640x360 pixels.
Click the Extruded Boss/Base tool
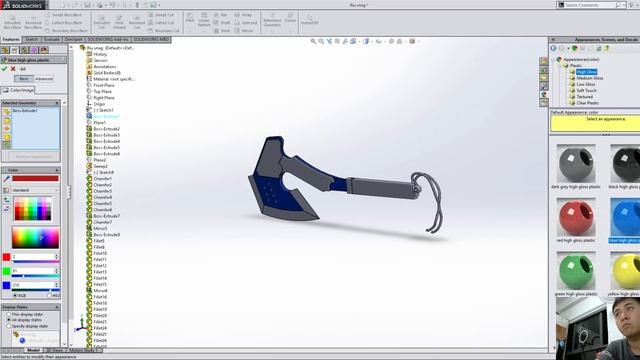(12, 22)
